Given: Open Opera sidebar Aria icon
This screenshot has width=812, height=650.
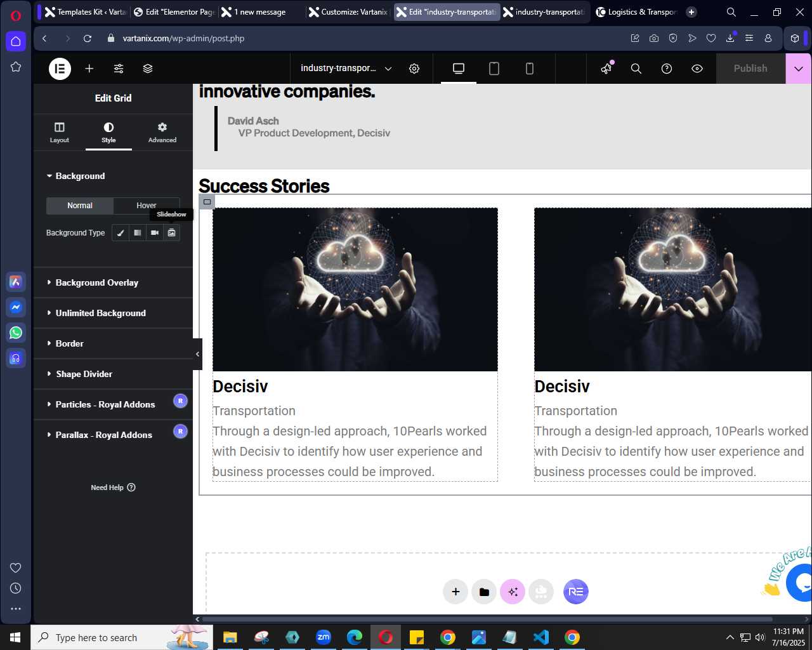Looking at the screenshot, I should (x=16, y=282).
